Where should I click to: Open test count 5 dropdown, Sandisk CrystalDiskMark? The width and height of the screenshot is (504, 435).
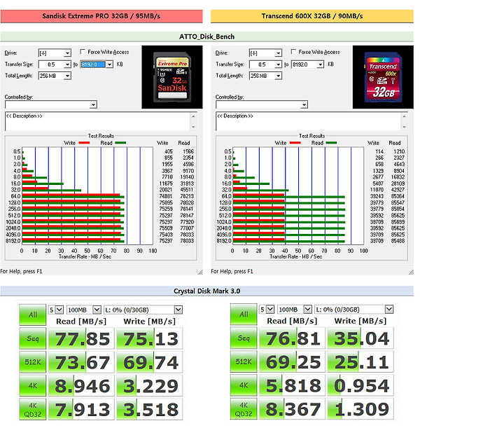point(59,310)
